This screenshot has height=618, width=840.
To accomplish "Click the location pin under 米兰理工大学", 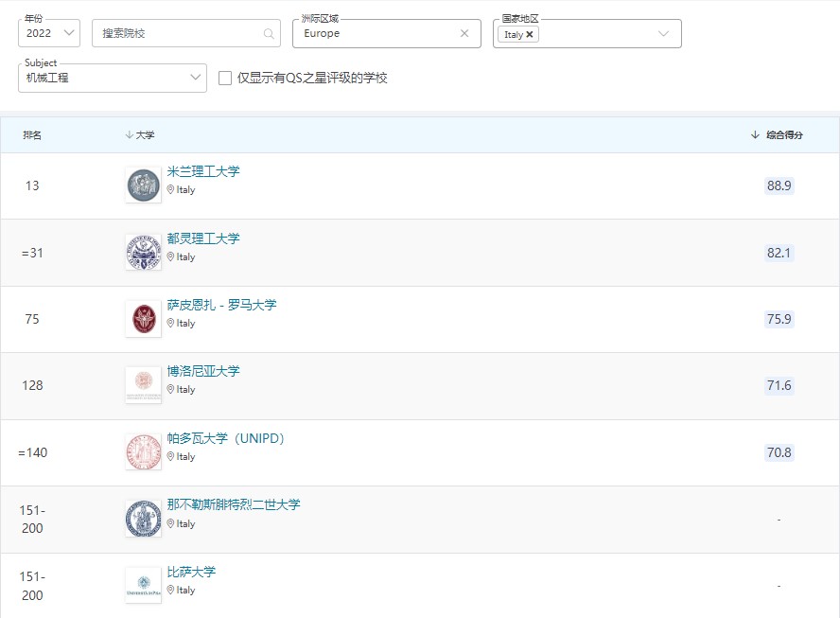I will 170,189.
